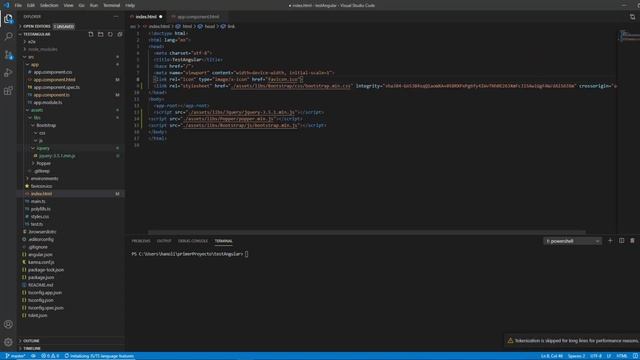Screen dimensions: 640x360
Task: Click the HTML language mode selector
Action: pos(622,356)
